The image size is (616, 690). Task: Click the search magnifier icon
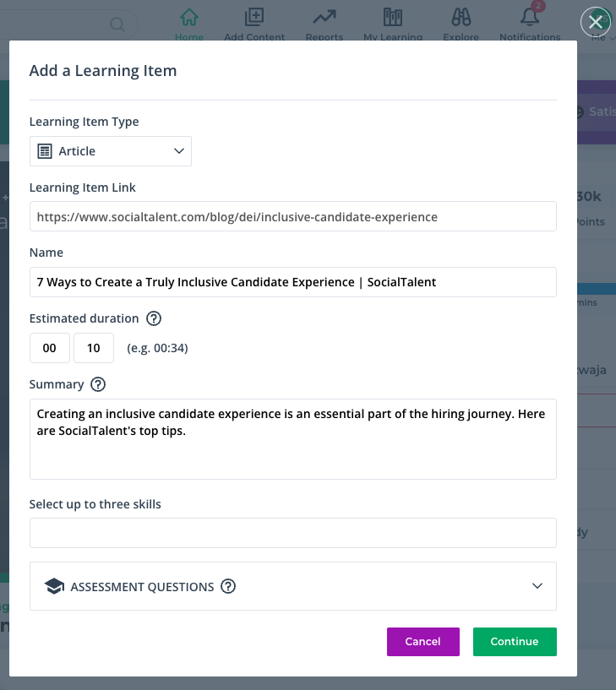[x=117, y=24]
